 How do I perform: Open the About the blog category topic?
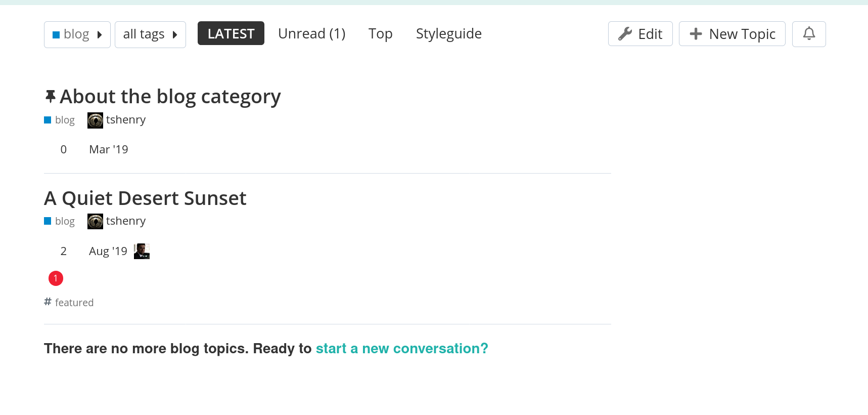pos(170,97)
